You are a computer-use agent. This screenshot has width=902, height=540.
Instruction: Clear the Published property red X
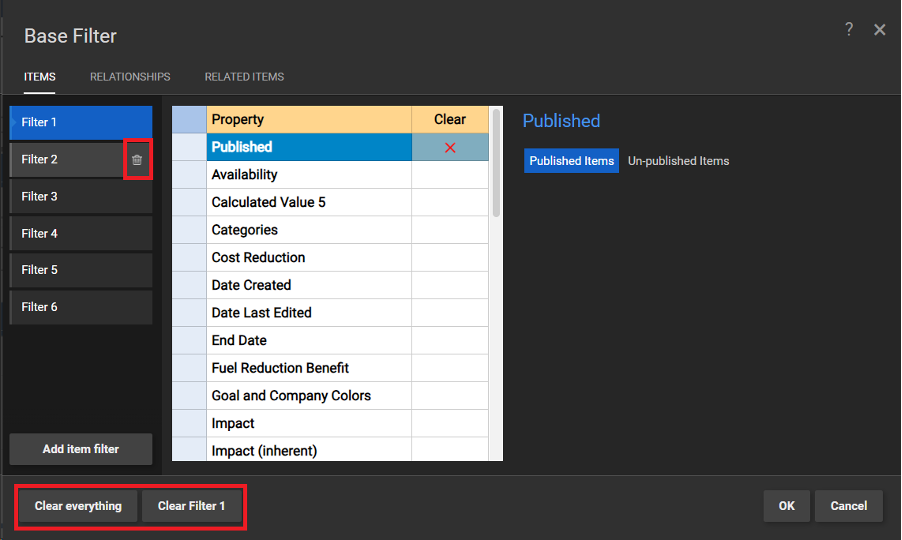[x=450, y=148]
